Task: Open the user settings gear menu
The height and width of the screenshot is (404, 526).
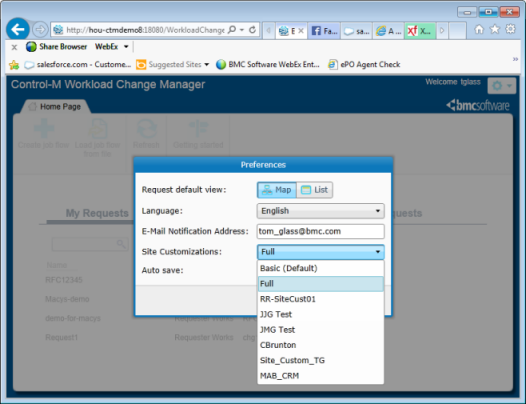Action: tap(502, 86)
